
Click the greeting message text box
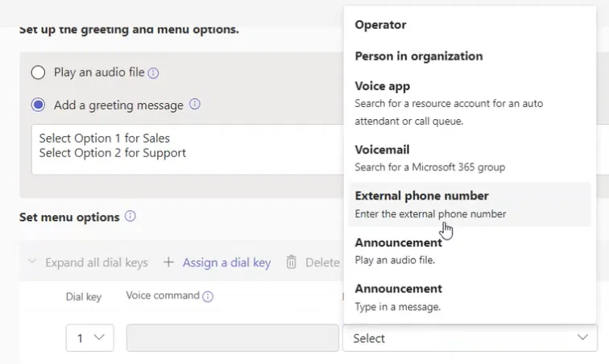pos(185,149)
